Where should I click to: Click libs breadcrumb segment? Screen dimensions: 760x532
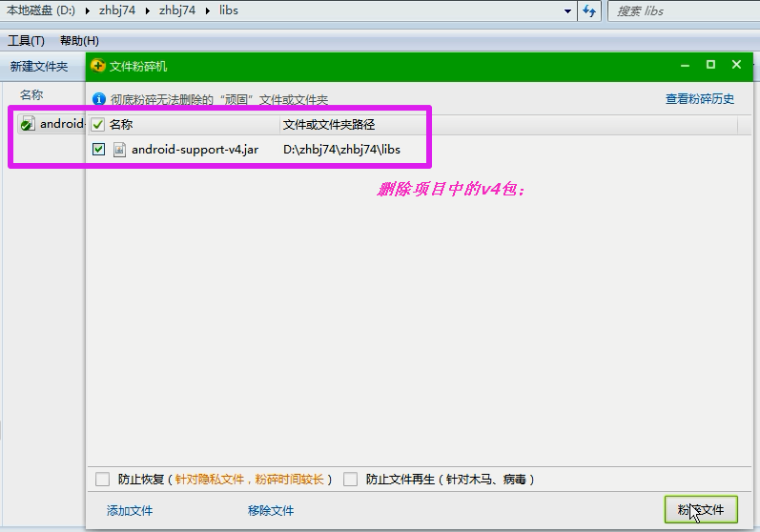coord(228,10)
